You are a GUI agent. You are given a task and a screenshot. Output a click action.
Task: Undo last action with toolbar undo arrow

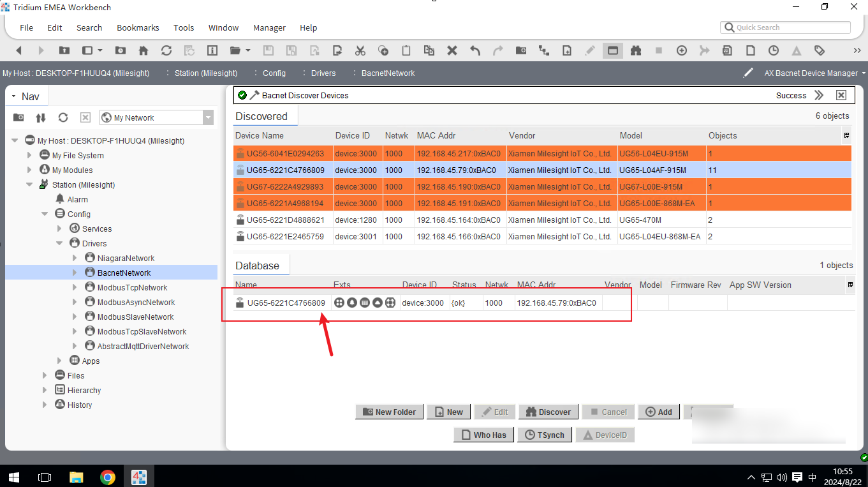click(475, 50)
